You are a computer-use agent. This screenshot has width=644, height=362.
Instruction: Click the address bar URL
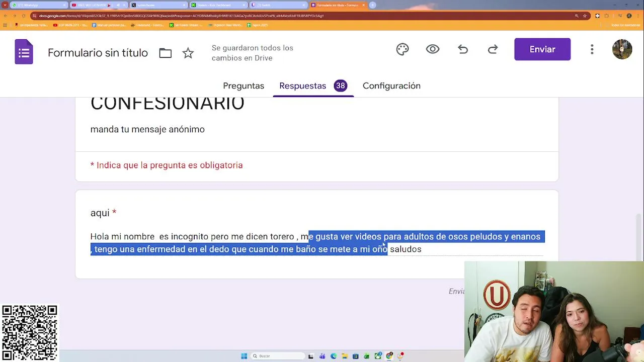coord(181,16)
